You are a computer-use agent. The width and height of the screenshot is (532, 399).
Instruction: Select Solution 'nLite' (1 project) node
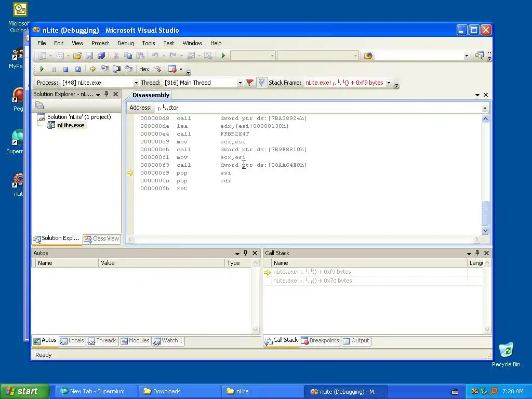(x=79, y=117)
